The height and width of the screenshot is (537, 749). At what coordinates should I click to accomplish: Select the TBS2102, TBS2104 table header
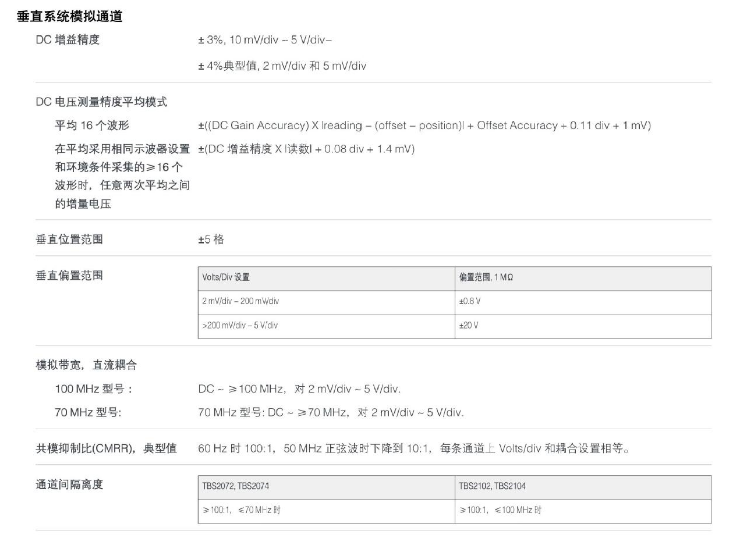tap(493, 487)
